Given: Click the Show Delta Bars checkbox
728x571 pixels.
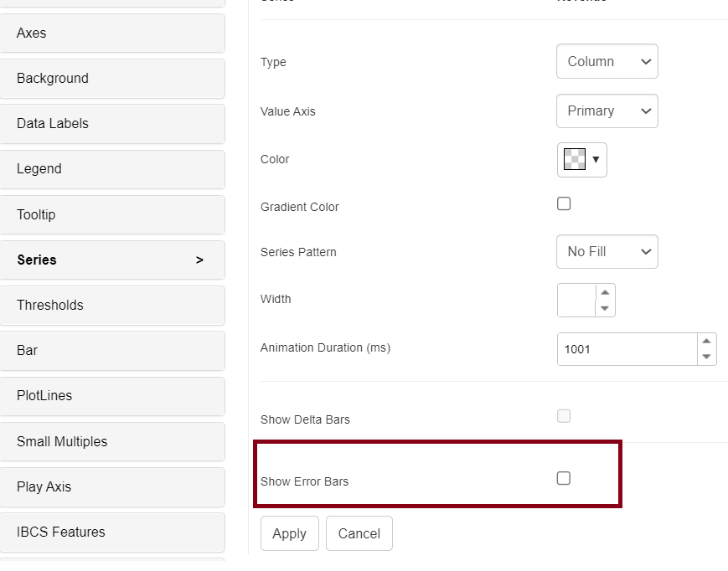Looking at the screenshot, I should point(563,415).
